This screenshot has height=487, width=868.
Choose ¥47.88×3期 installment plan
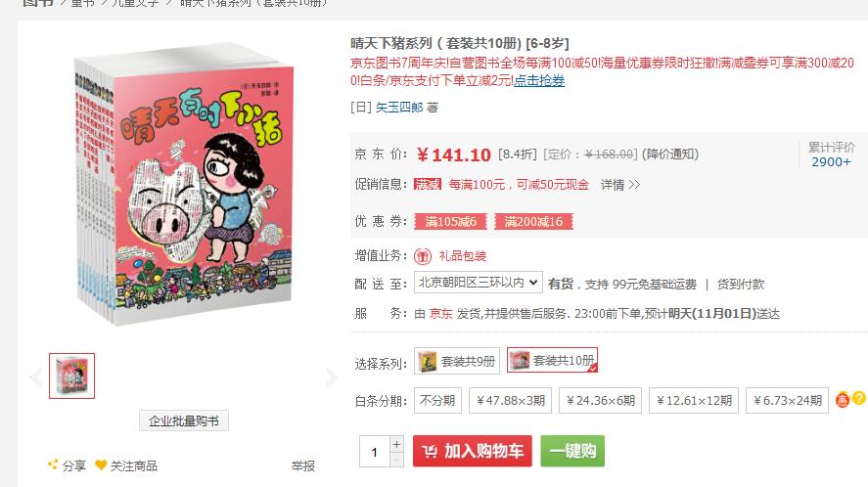[x=511, y=400]
